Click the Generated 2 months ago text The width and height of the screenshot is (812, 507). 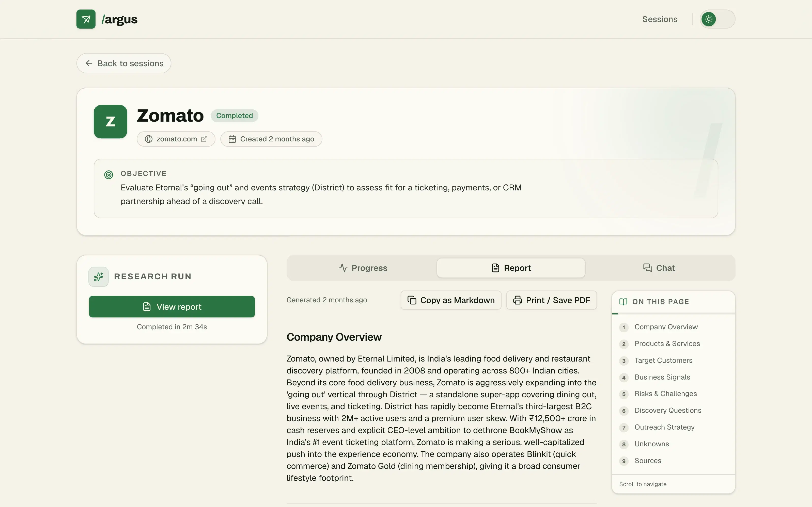(327, 300)
